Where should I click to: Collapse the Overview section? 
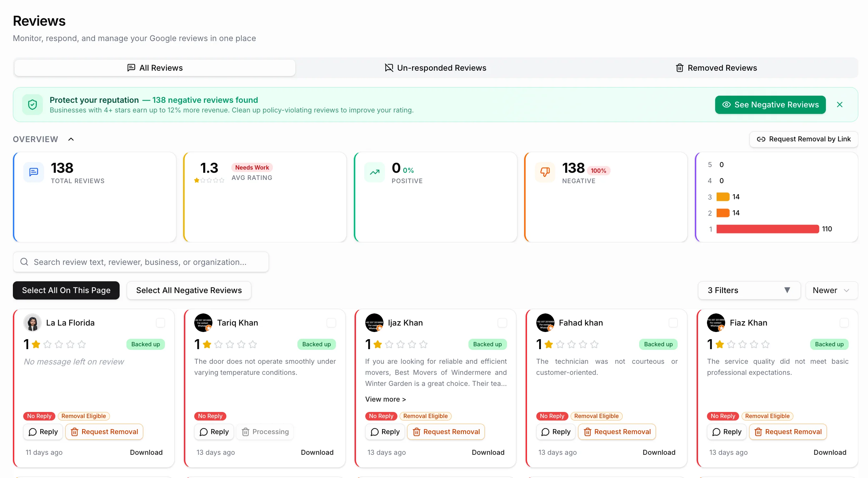[70, 139]
